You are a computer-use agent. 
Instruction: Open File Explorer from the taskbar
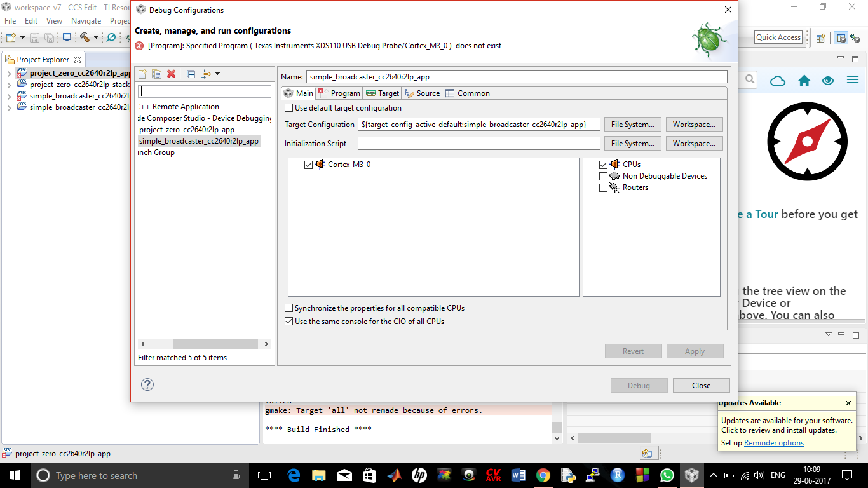(319, 475)
